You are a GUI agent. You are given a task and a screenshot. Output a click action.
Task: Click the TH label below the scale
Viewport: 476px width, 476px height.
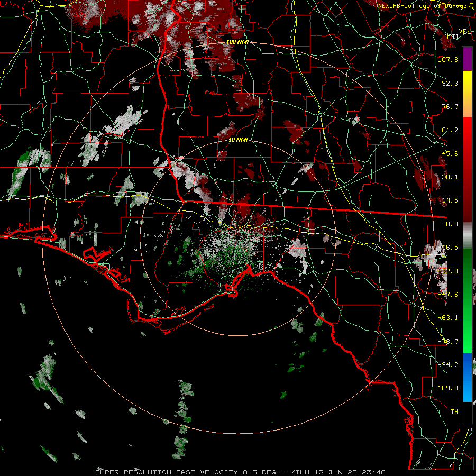click(454, 412)
